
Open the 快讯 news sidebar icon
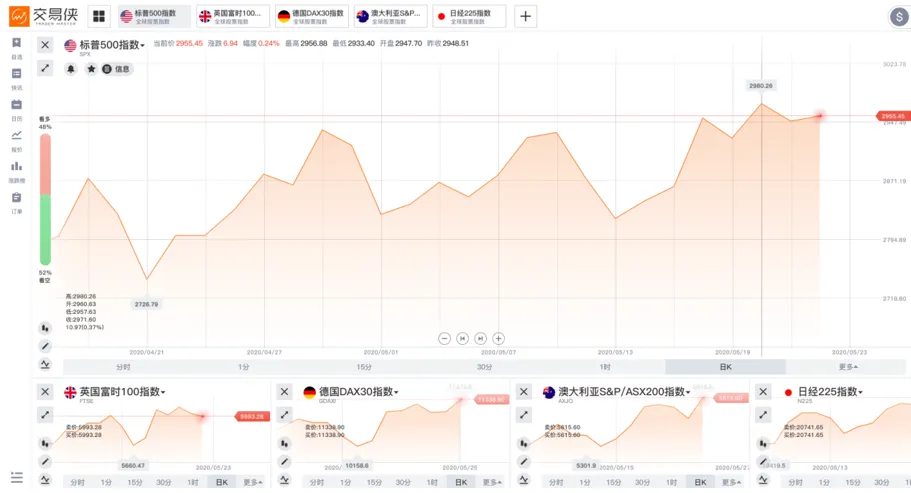(17, 74)
